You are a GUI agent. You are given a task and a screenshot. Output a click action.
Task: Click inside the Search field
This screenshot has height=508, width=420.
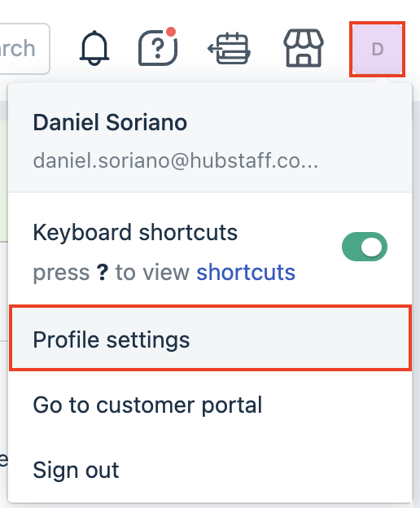[24, 49]
